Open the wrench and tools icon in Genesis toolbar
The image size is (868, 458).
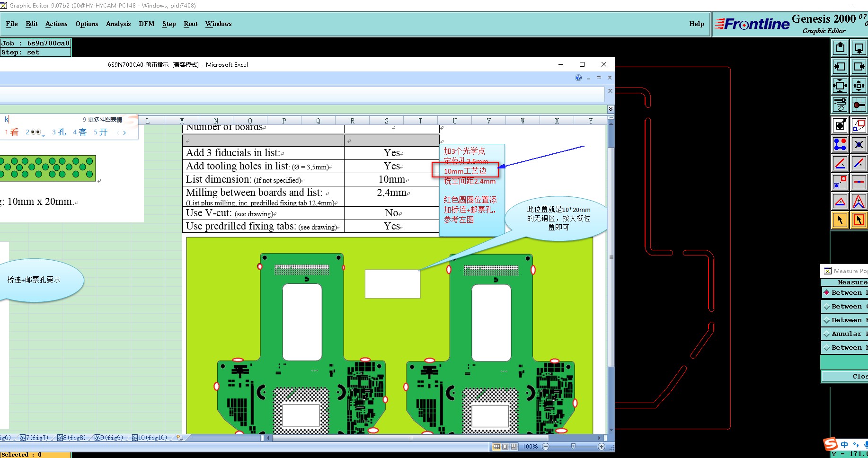(x=840, y=105)
